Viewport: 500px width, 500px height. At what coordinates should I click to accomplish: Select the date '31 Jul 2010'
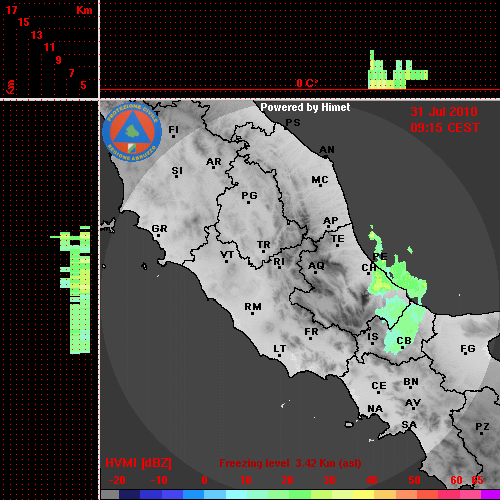pos(444,112)
